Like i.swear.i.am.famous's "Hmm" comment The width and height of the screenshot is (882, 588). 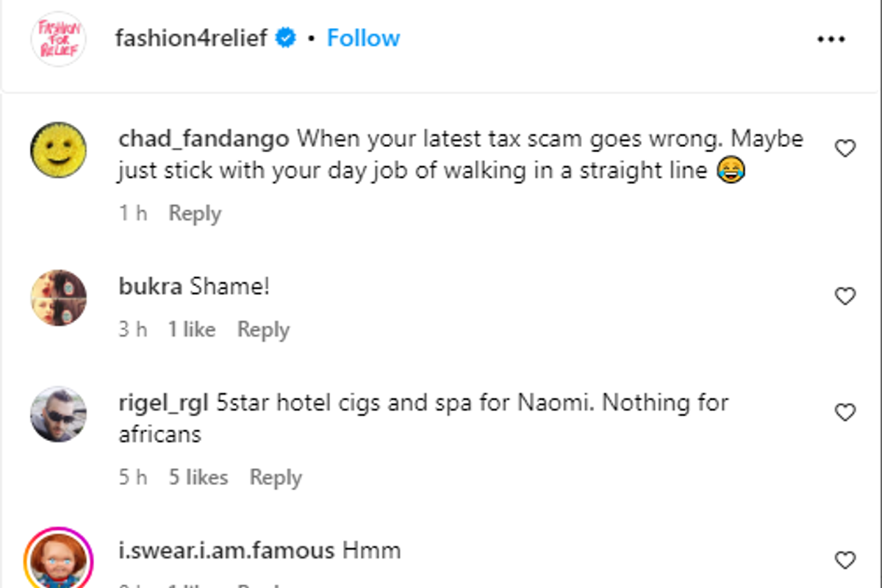click(845, 561)
